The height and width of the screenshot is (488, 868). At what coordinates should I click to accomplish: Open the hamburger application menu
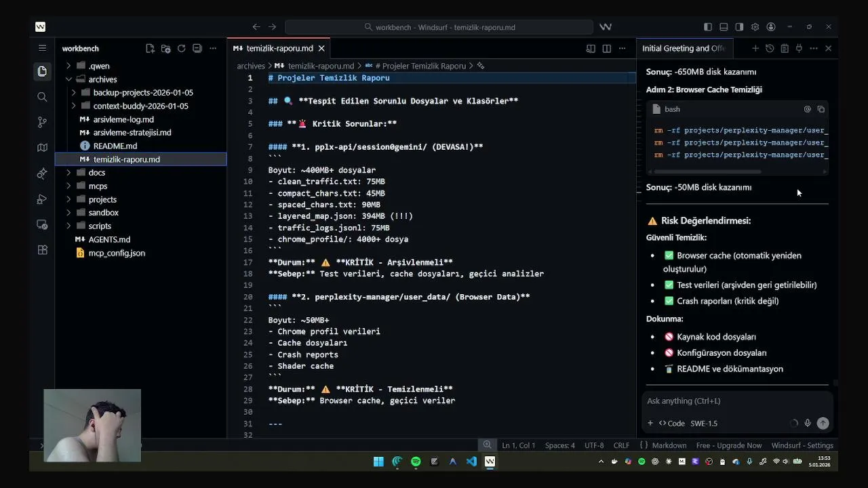tap(42, 48)
